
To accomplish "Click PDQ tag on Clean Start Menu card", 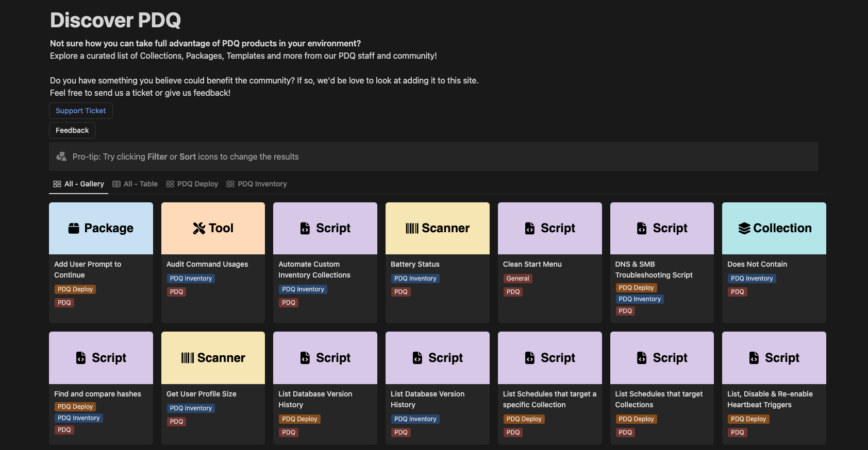I will (x=513, y=292).
